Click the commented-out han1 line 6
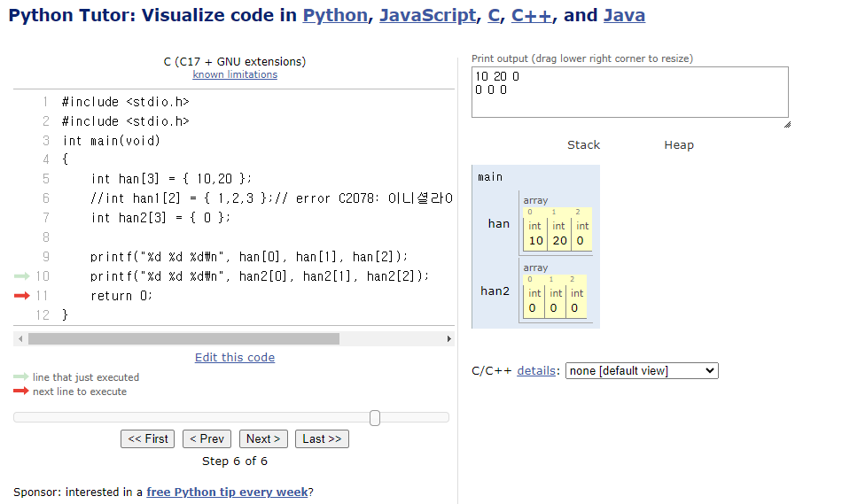 click(x=272, y=198)
